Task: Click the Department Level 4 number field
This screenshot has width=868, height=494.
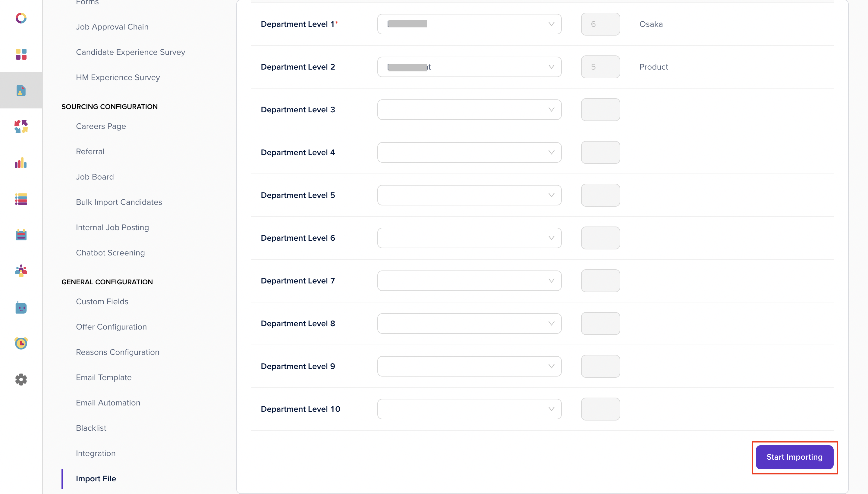Action: (600, 152)
